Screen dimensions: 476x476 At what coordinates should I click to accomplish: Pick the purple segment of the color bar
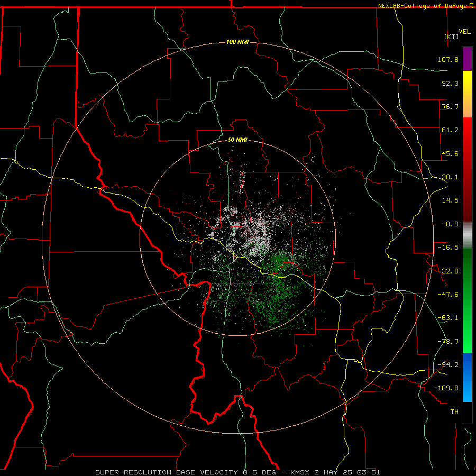pos(467,59)
